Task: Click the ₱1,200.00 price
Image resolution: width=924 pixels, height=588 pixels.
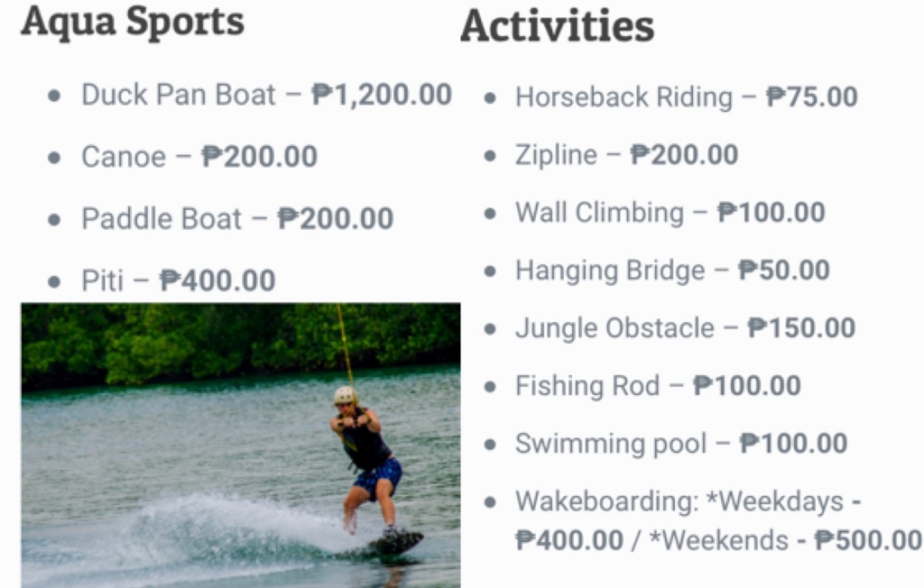Action: (382, 95)
